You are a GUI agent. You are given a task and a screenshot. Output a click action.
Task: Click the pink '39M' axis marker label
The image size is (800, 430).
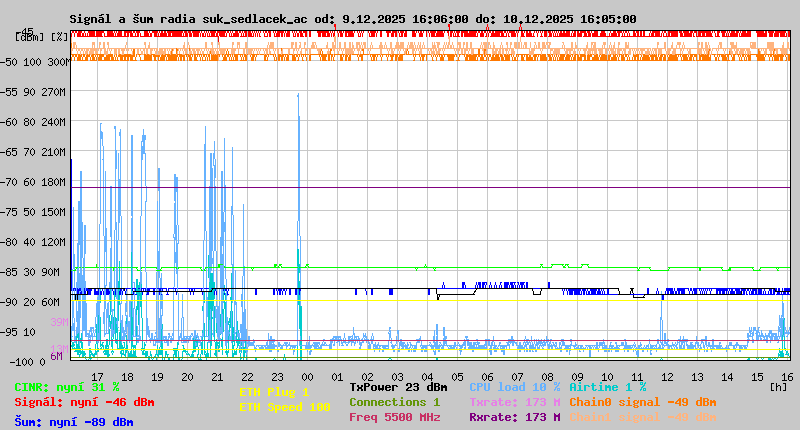click(59, 322)
